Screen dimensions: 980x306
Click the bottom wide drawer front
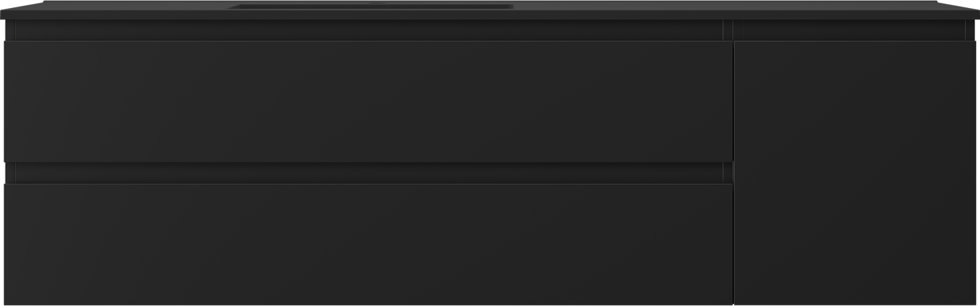[368, 244]
